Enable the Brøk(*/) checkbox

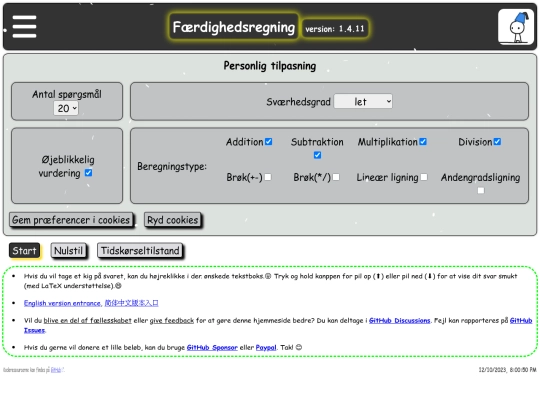pyautogui.click(x=336, y=177)
